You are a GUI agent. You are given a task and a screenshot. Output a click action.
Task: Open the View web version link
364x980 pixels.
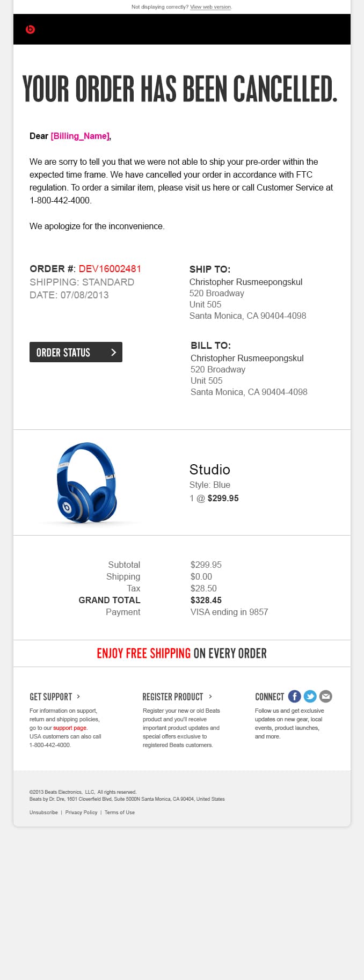210,7
